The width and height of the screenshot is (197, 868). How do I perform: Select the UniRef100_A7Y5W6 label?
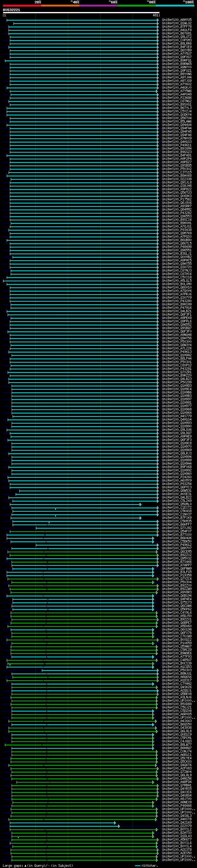click(177, 91)
